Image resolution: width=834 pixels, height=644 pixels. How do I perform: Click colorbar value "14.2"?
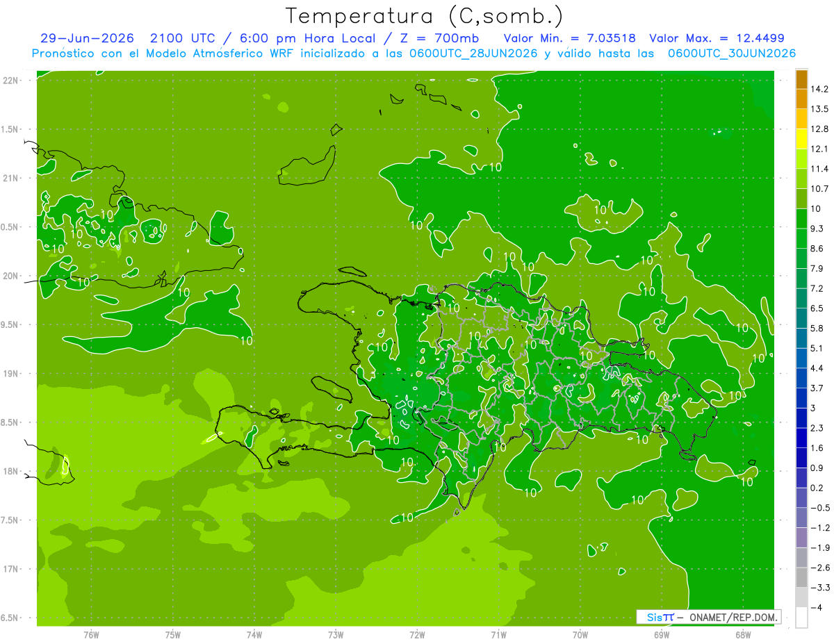tap(819, 89)
